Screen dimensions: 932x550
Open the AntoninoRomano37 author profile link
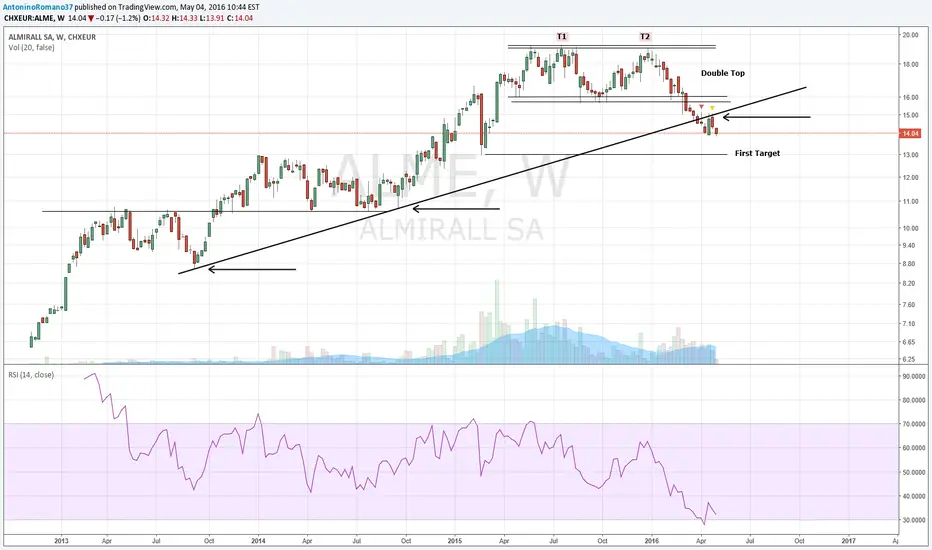click(x=38, y=7)
